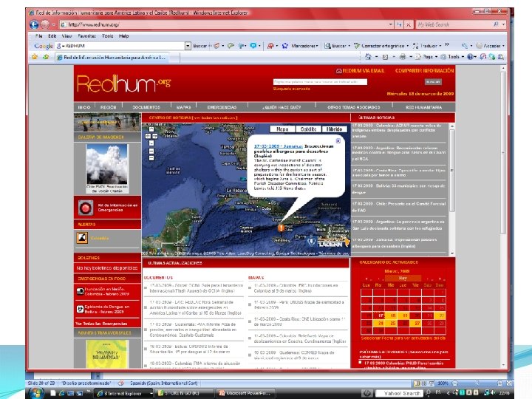Viewport: 532px width, 399px height.
Task: Go to EMERGENCIAS in the site navigation
Action: coord(222,107)
